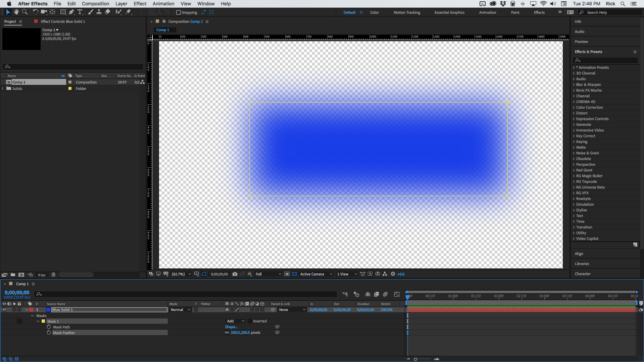This screenshot has width=644, height=362.
Task: Select the Clone Stamp tool
Action: point(99,12)
